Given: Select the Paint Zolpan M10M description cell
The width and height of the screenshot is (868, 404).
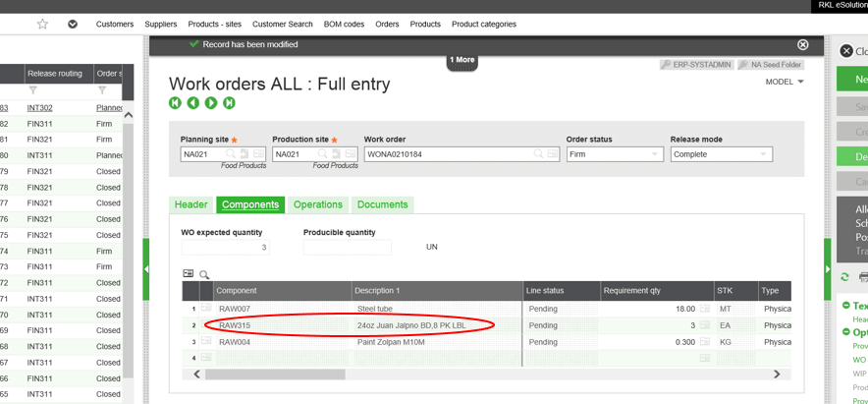Looking at the screenshot, I should (437, 342).
